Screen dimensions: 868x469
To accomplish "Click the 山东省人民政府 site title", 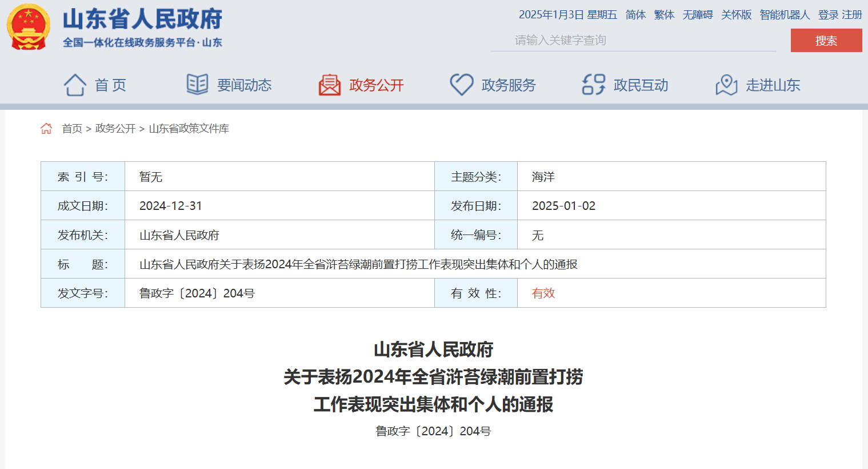I will [142, 19].
